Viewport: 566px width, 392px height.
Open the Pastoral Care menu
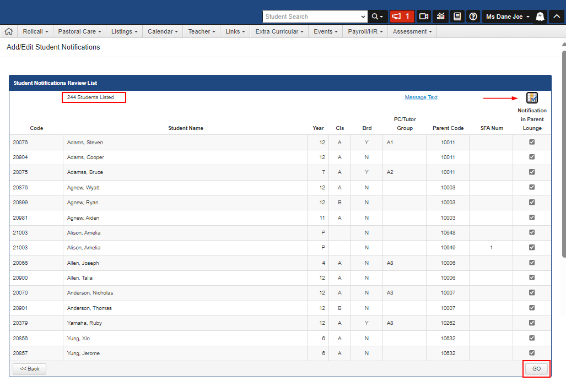pyautogui.click(x=79, y=31)
